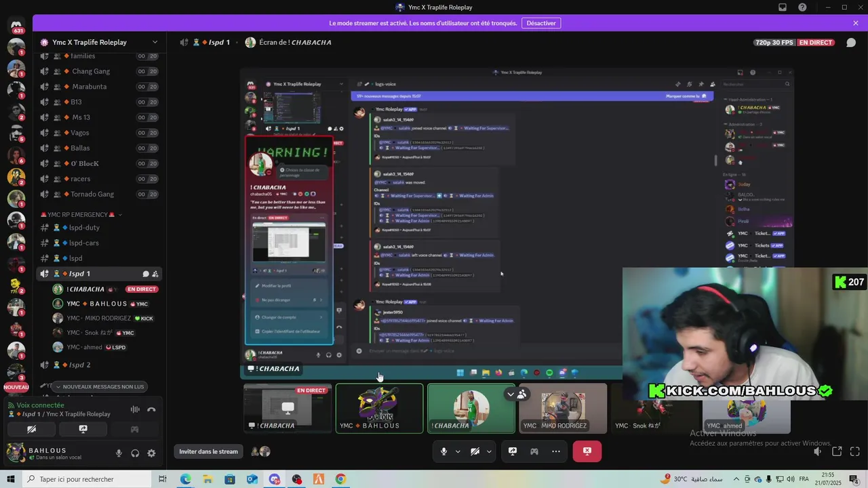Turn on camera in stream control bar

pyautogui.click(x=475, y=451)
